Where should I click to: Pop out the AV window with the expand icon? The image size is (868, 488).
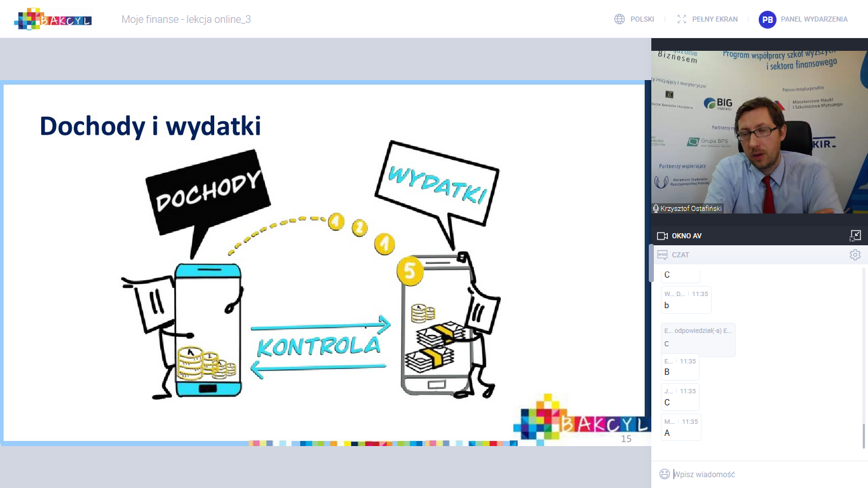855,236
